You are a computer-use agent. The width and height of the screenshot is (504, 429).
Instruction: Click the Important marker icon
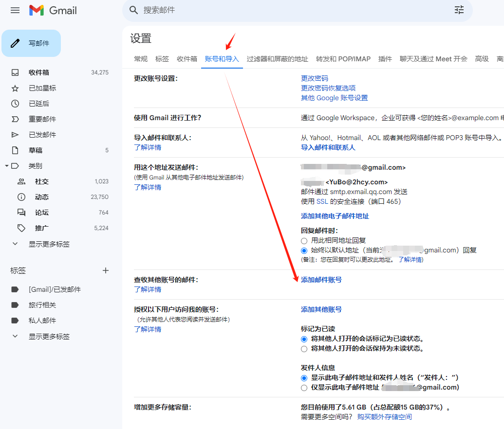point(15,120)
